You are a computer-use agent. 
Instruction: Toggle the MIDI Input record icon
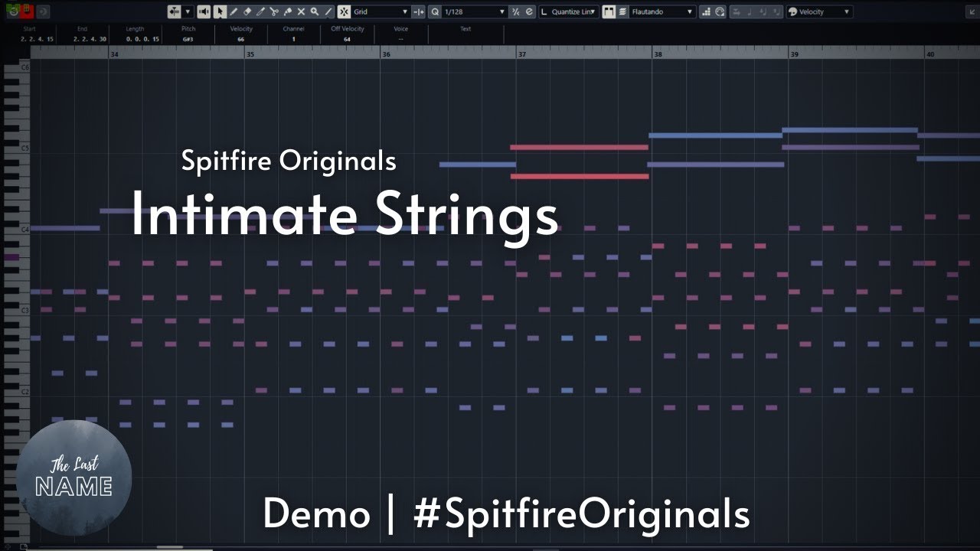coord(719,11)
